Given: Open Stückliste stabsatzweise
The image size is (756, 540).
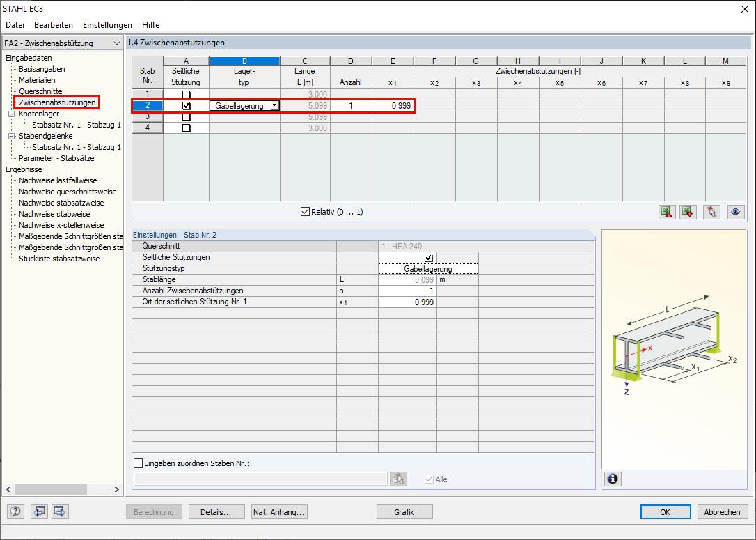Looking at the screenshot, I should [59, 259].
